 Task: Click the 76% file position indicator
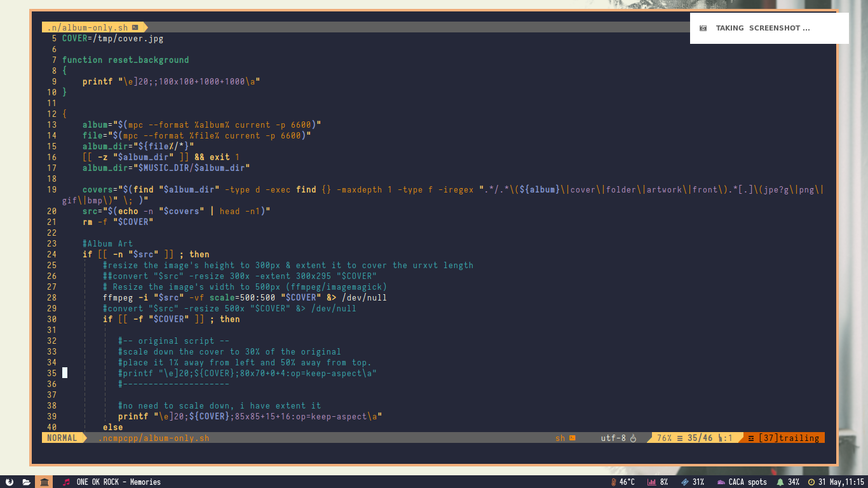664,438
